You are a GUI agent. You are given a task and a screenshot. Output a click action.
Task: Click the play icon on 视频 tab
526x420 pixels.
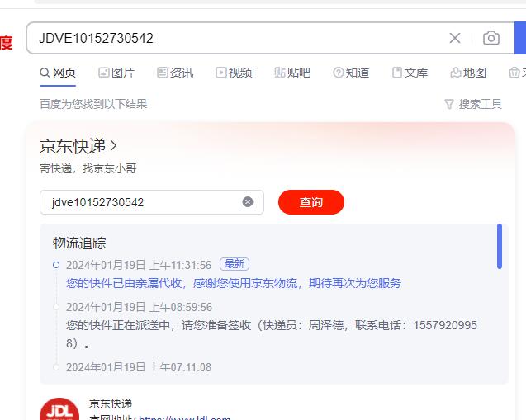(221, 73)
